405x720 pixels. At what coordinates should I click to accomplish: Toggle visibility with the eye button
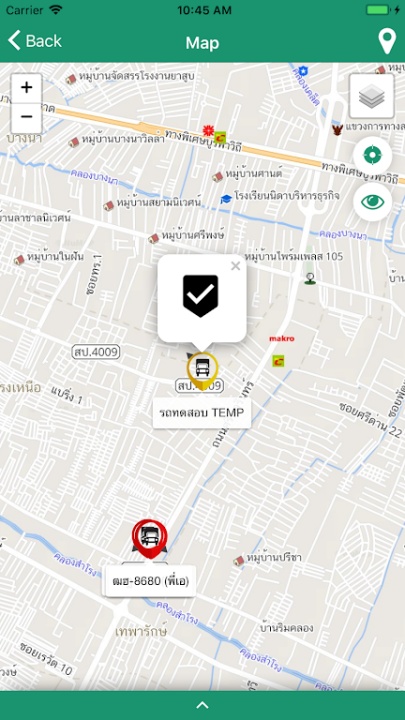(372, 202)
